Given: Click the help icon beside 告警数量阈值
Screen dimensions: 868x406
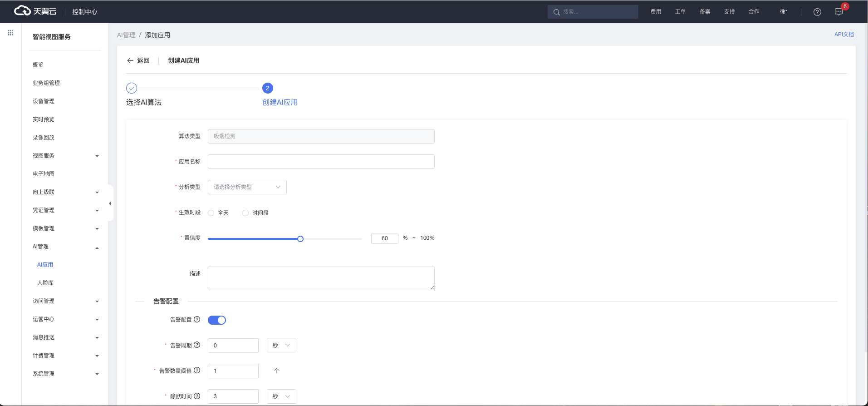Looking at the screenshot, I should pyautogui.click(x=197, y=371).
